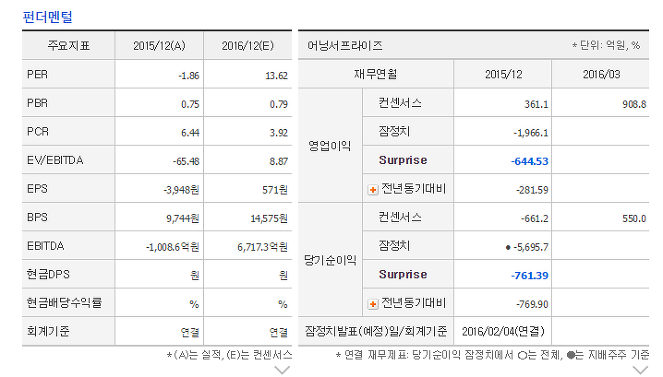This screenshot has height=377, width=663.
Task: Select the PCR row label
Action: tap(38, 131)
